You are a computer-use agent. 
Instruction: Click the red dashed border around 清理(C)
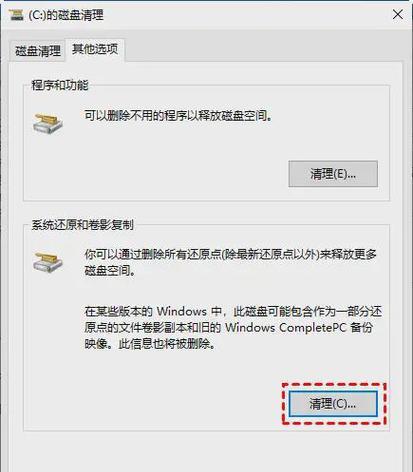pos(334,385)
